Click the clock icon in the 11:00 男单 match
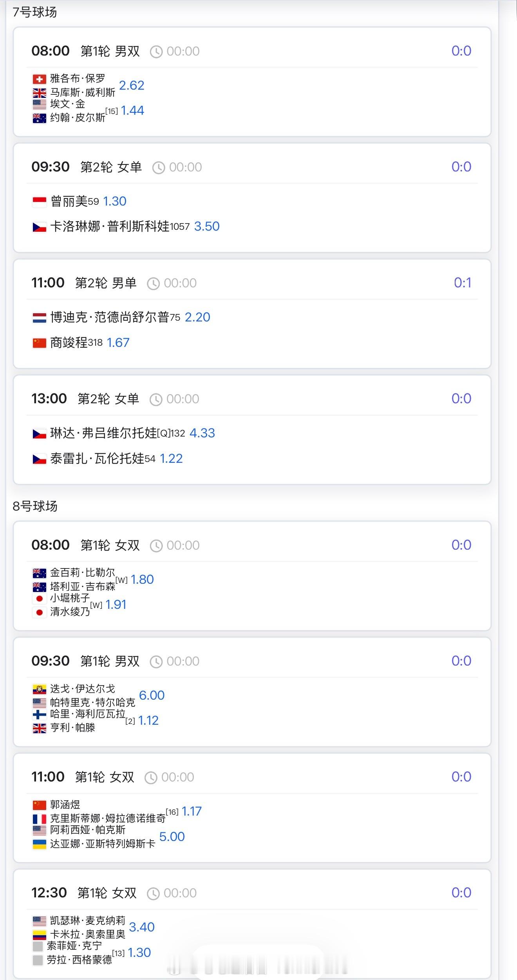Image resolution: width=517 pixels, height=980 pixels. click(153, 284)
